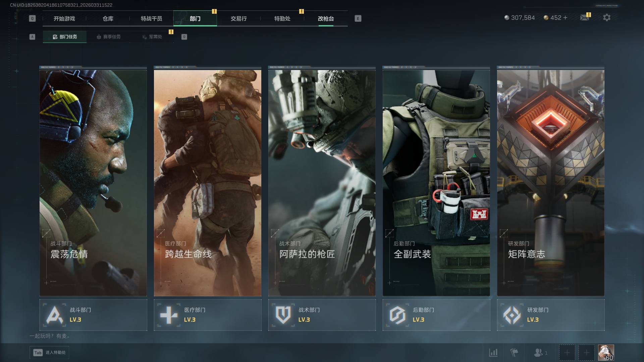Open the mail envelope inbox
The width and height of the screenshot is (644, 362).
coord(585,17)
